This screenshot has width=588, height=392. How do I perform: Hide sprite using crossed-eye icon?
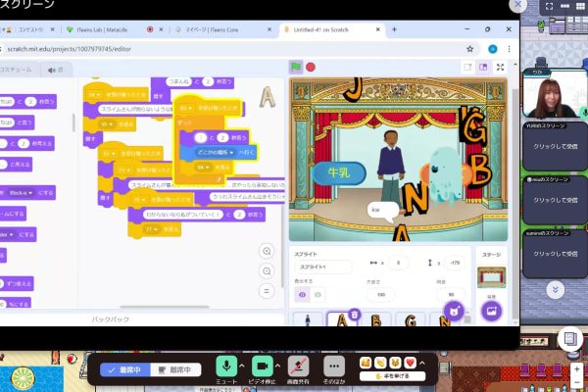pyautogui.click(x=317, y=294)
